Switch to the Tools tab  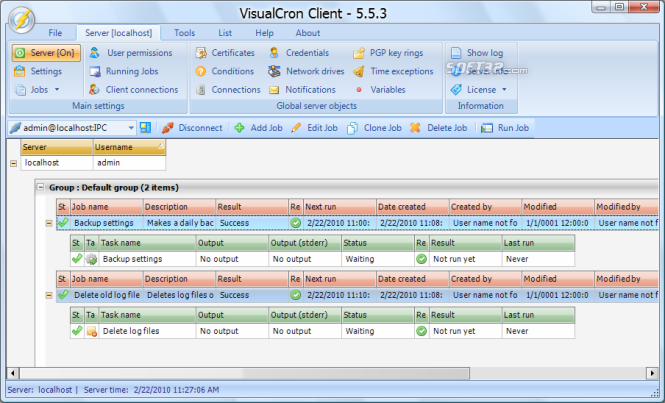(x=184, y=33)
